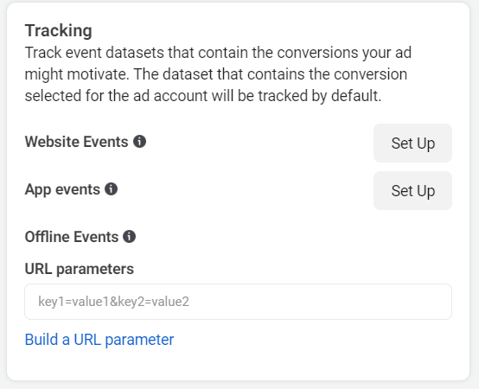Click the tracking description paragraph text
The height and width of the screenshot is (389, 479).
point(218,74)
